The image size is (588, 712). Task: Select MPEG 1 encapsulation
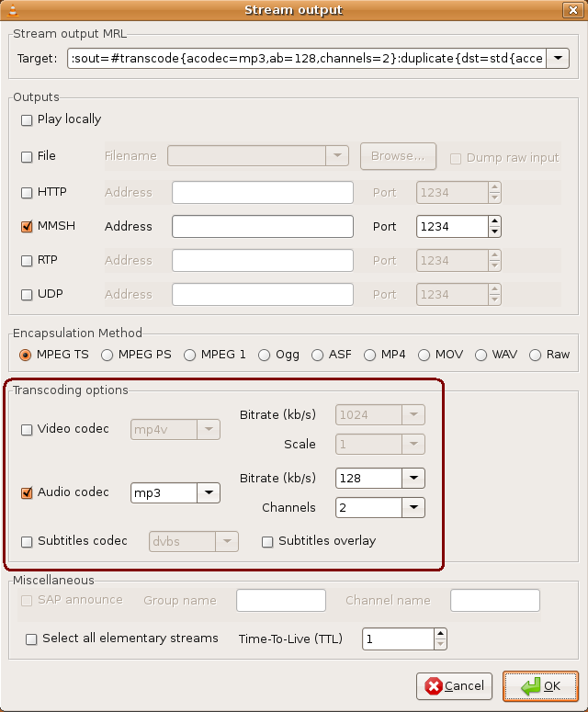coord(190,356)
